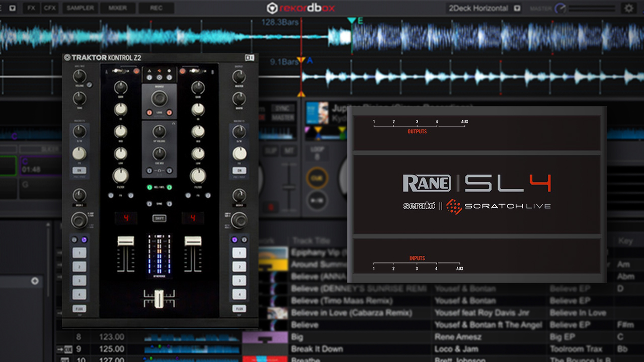Click artist 'Rene Amesz' cell
Screen dimensions: 644x362
[458, 337]
